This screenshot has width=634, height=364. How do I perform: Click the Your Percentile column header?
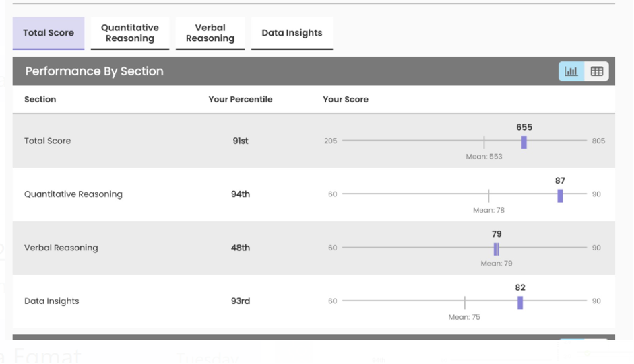pyautogui.click(x=241, y=99)
